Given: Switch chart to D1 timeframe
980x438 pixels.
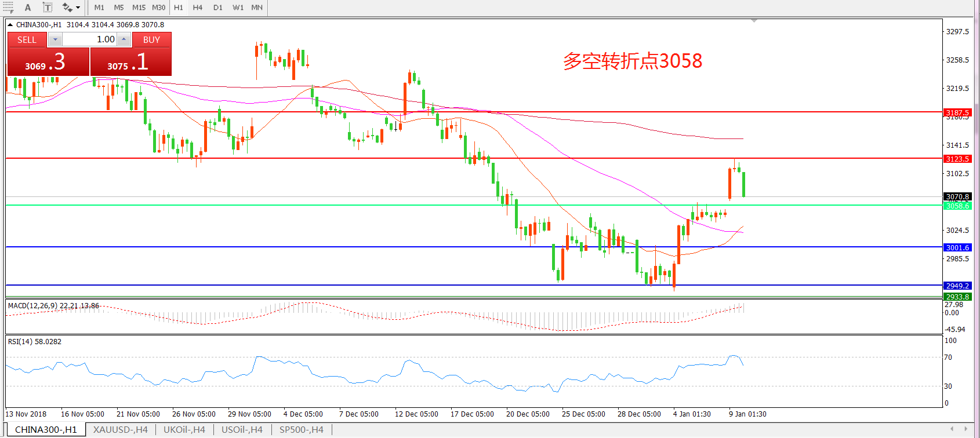Looking at the screenshot, I should [217, 8].
